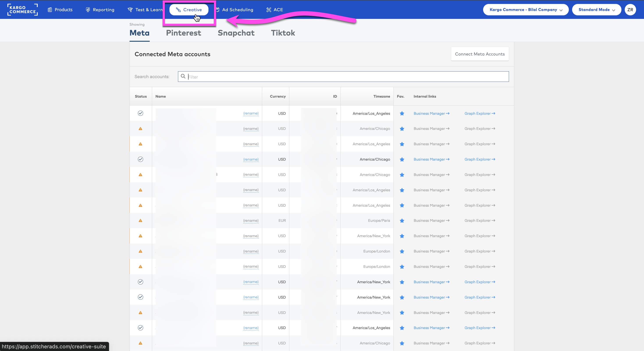The image size is (644, 351).
Task: Toggle the favorite star on the Europe/Paris account
Action: point(402,221)
